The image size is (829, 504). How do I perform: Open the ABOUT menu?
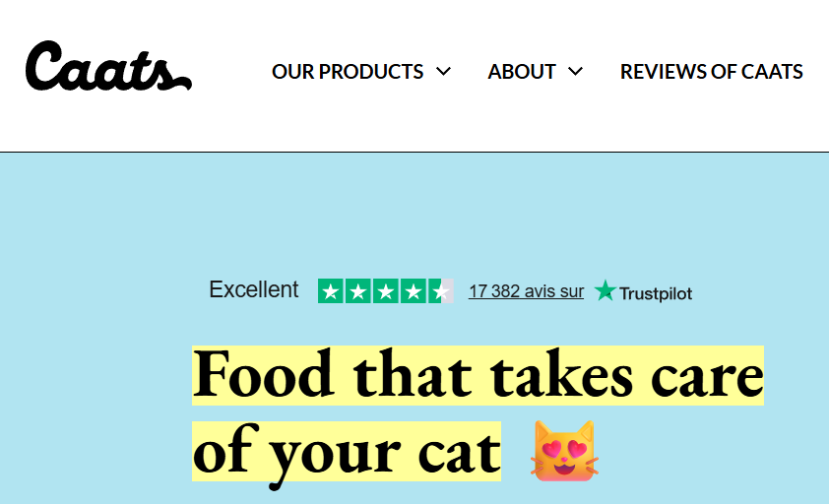pos(522,72)
